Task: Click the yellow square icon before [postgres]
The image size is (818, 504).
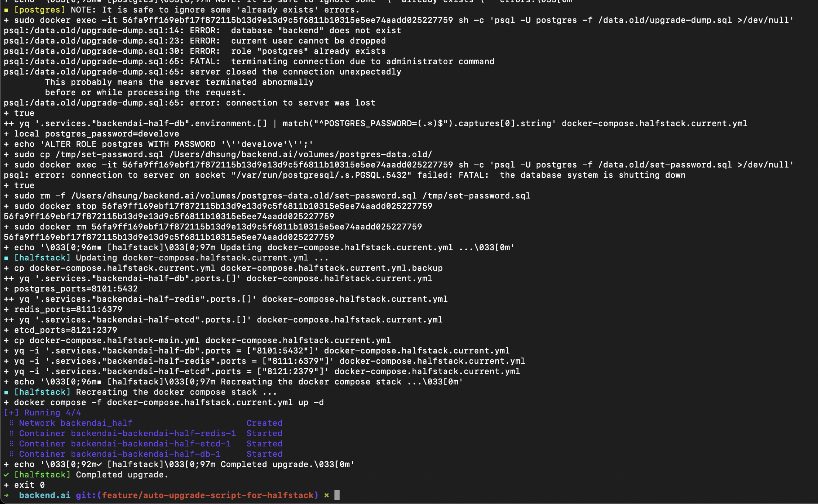Action: point(7,10)
